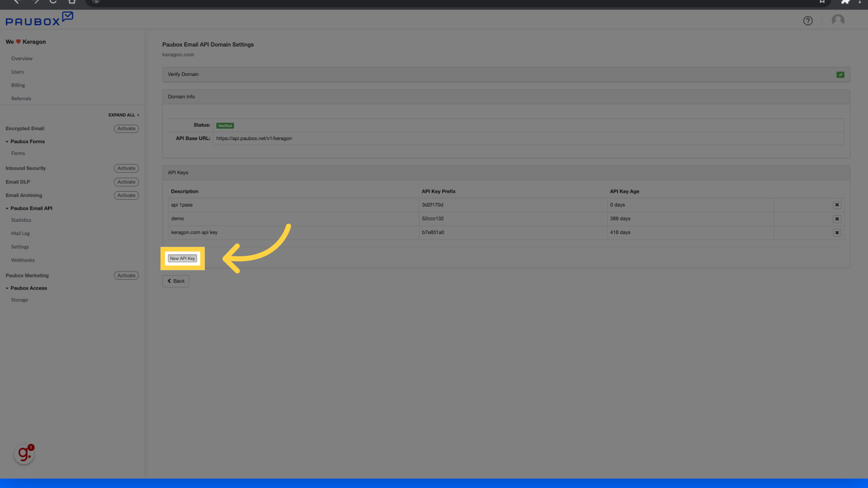
Task: Click the API Key Age header
Action: 624,192
